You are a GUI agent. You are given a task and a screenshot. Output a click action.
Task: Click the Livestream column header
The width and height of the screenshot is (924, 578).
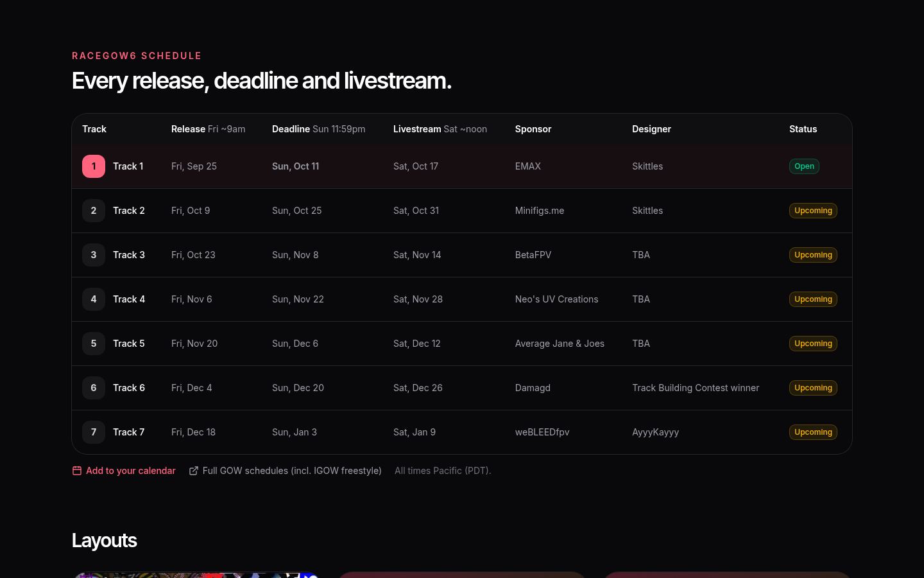coord(440,129)
